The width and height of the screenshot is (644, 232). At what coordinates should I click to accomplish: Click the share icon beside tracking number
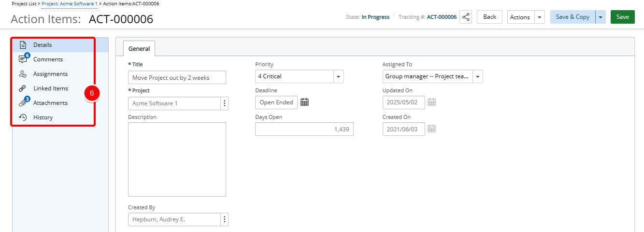pyautogui.click(x=466, y=17)
